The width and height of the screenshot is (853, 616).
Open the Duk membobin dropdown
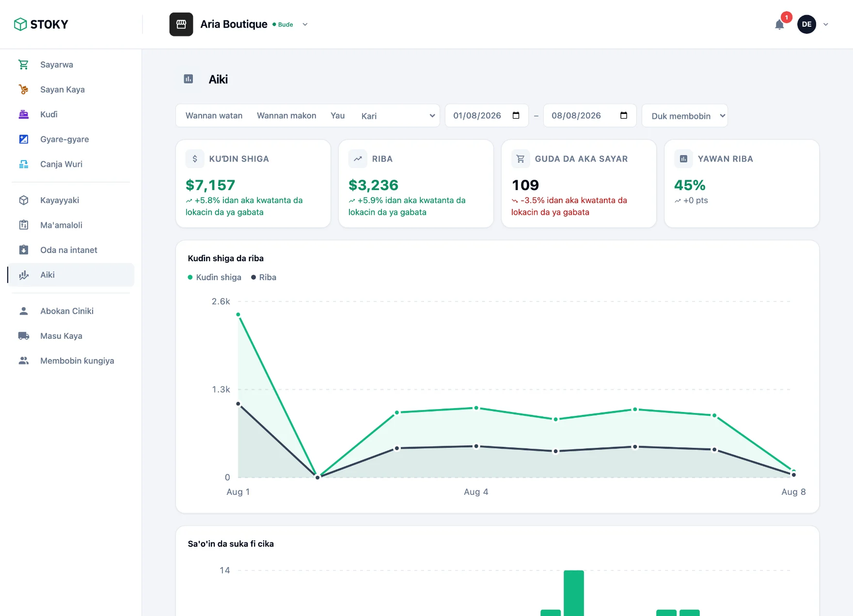[685, 116]
